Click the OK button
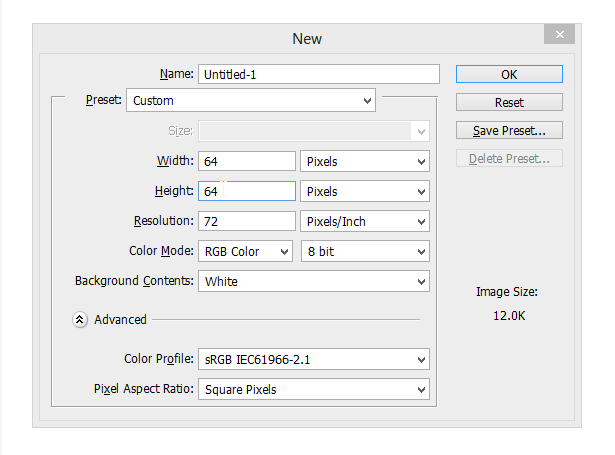 pos(509,74)
